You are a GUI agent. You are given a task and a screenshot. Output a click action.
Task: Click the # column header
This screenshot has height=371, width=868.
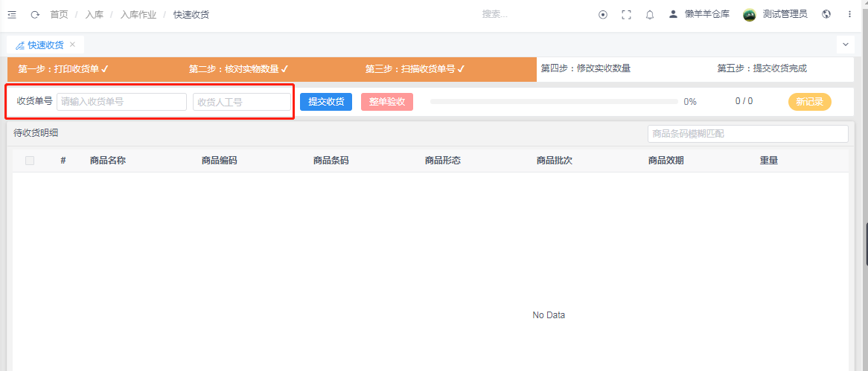63,161
